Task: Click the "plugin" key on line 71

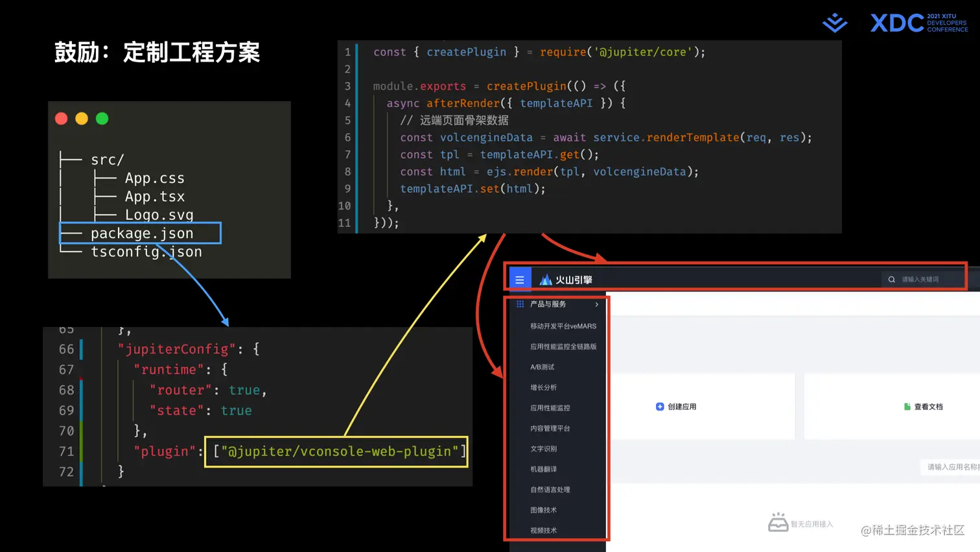Action: 165,451
